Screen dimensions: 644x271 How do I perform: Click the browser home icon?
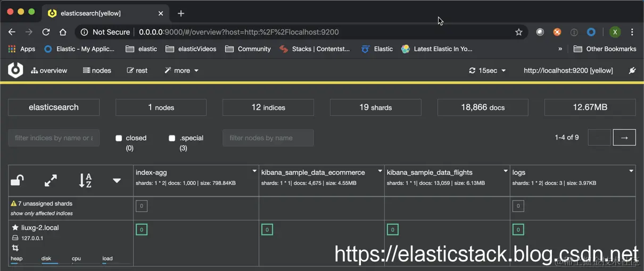(63, 32)
